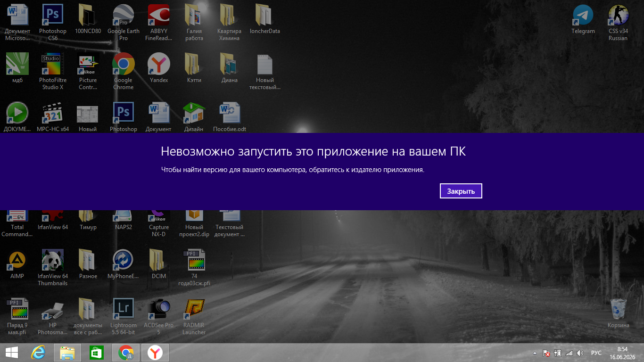Select the Парад 9 мая.pfi file

point(17,316)
